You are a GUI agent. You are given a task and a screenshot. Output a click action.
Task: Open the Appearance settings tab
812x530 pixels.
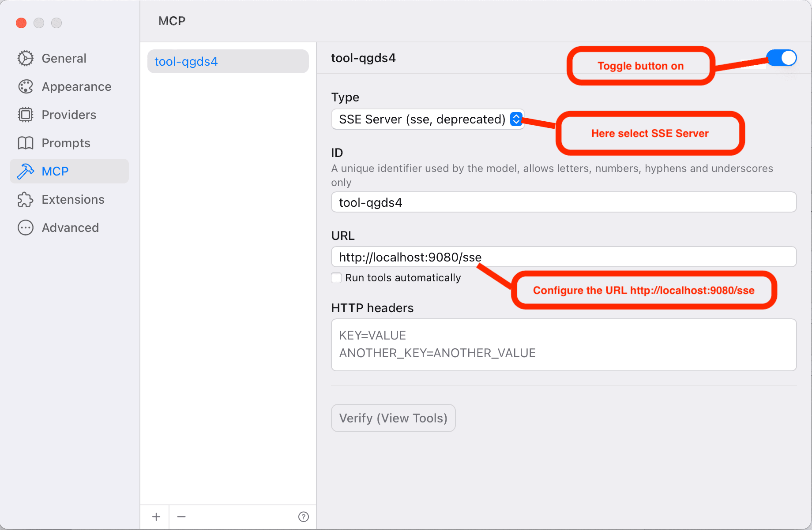(x=76, y=86)
